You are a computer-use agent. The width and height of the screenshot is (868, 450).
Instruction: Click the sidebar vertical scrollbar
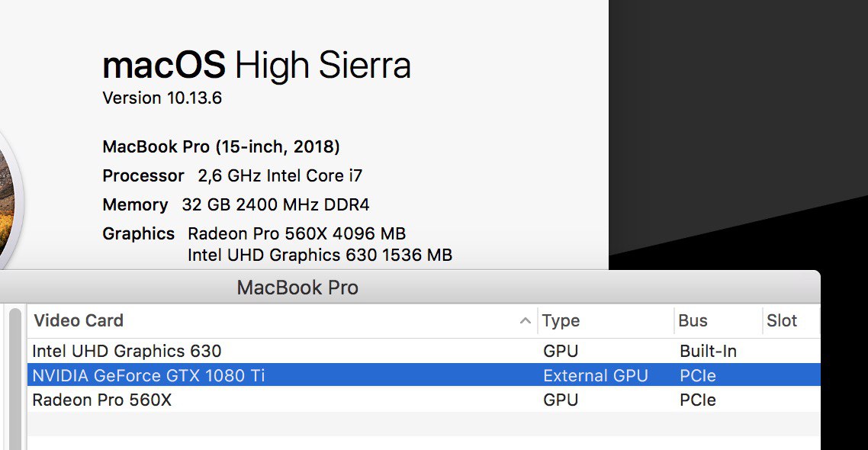pyautogui.click(x=15, y=378)
